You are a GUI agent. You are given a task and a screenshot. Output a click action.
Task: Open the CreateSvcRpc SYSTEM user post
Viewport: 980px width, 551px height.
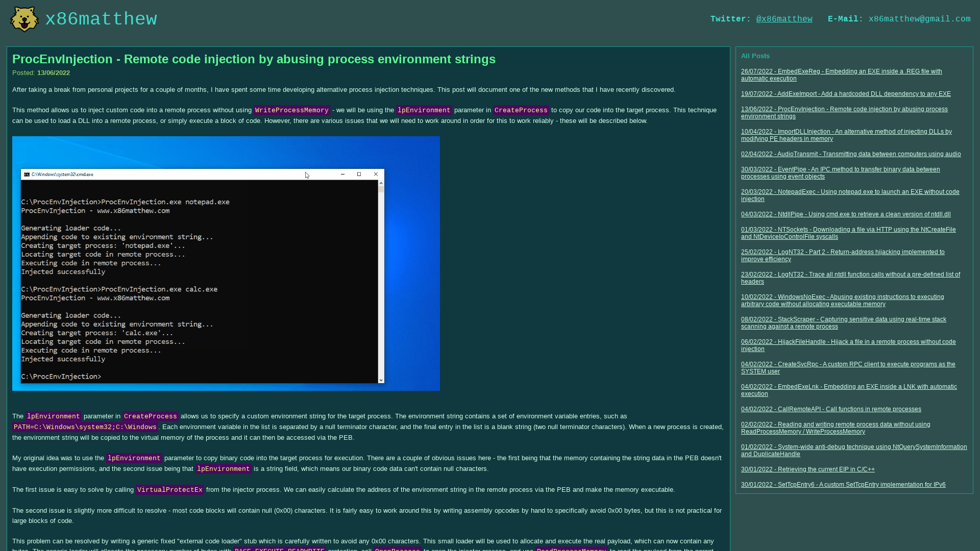848,368
